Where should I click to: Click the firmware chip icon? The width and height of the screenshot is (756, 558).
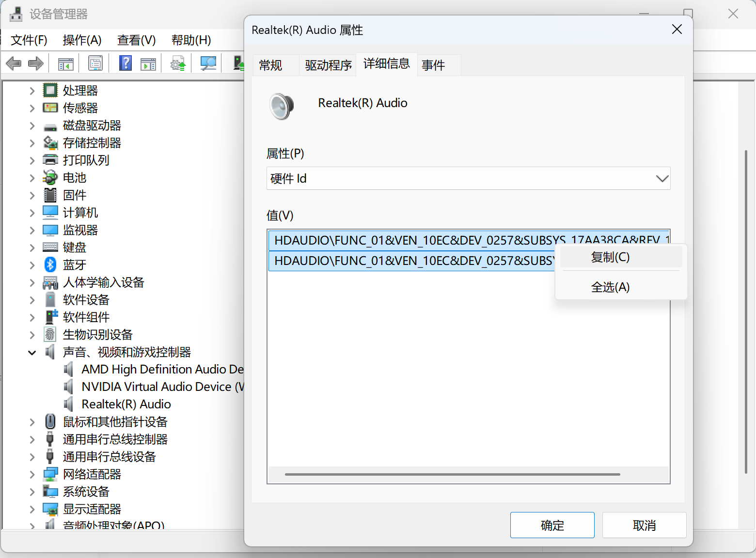[x=50, y=195]
